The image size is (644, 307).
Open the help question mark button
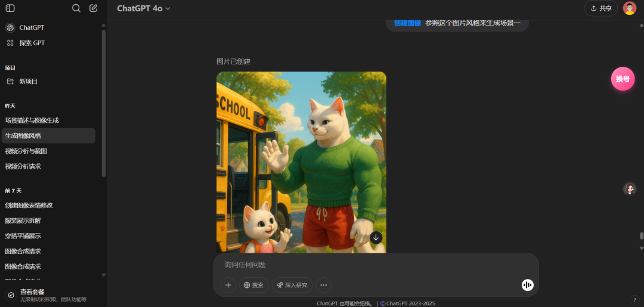click(x=634, y=300)
